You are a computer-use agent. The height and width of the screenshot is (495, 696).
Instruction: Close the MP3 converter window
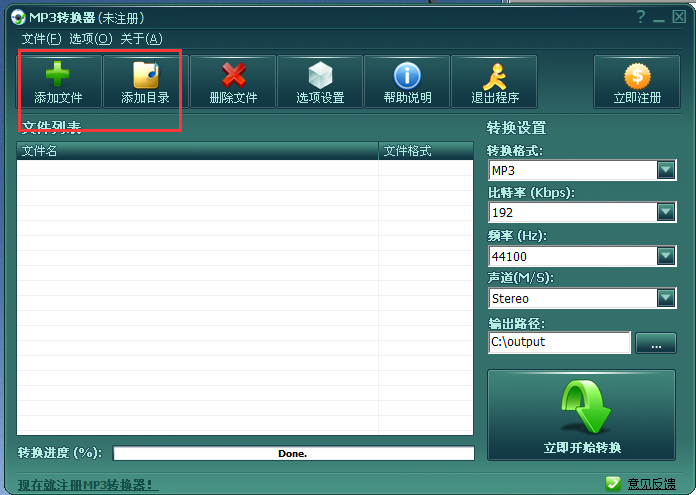(679, 17)
